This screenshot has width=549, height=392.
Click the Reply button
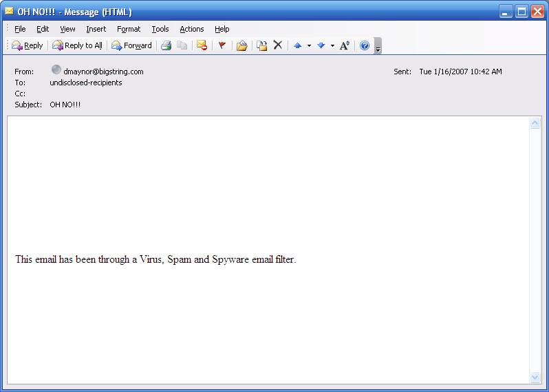tap(27, 45)
